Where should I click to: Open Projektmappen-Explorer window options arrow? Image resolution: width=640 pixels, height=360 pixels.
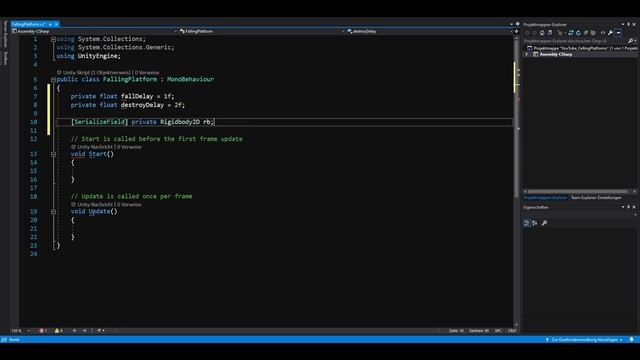(x=623, y=24)
